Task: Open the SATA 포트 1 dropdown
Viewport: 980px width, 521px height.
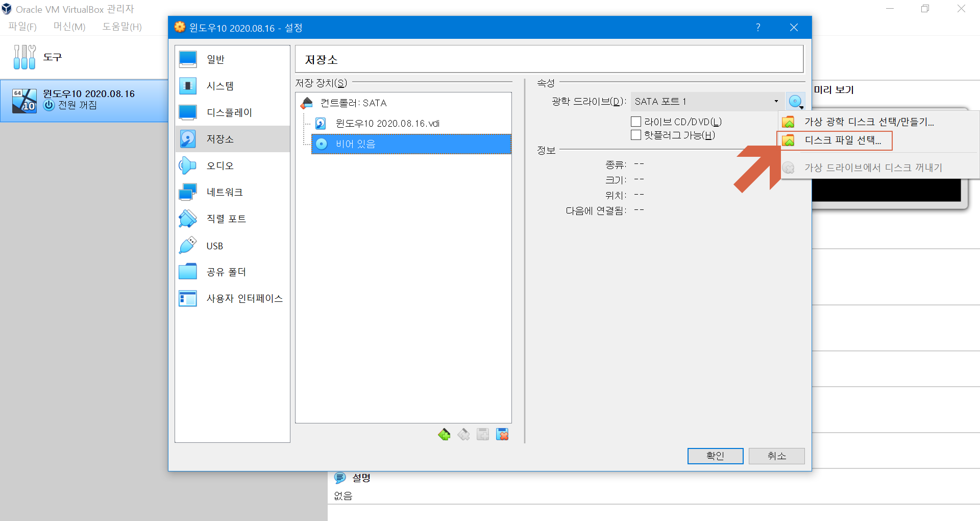Action: point(707,102)
